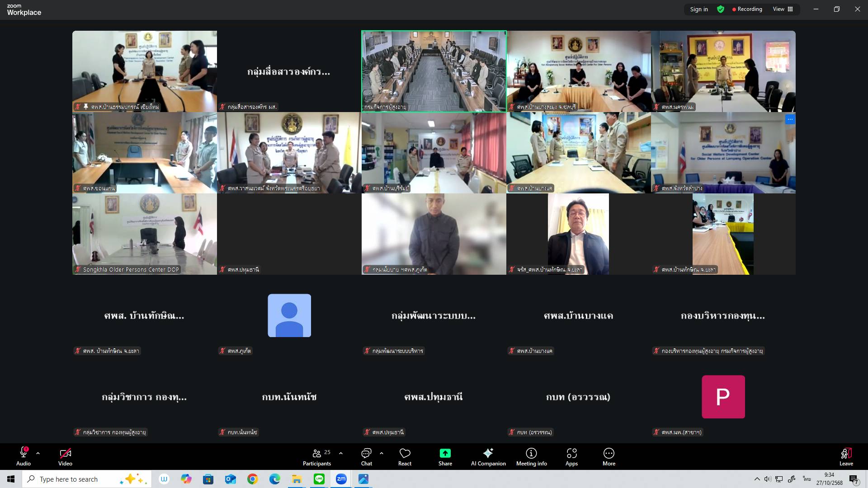Click the Recording indicator

tap(747, 9)
